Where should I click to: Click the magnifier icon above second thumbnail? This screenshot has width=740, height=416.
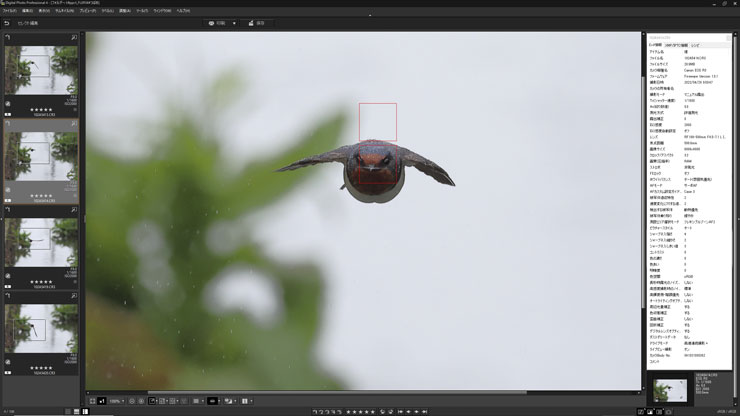[x=74, y=123]
